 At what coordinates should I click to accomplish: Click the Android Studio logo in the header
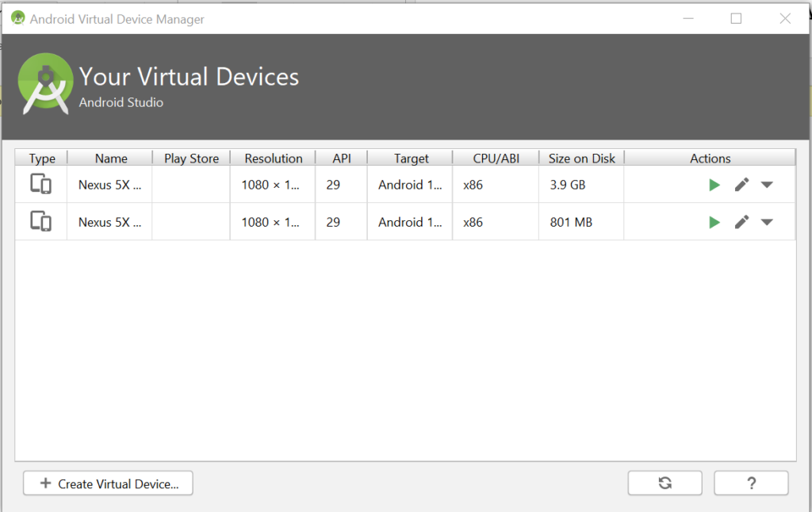(45, 82)
